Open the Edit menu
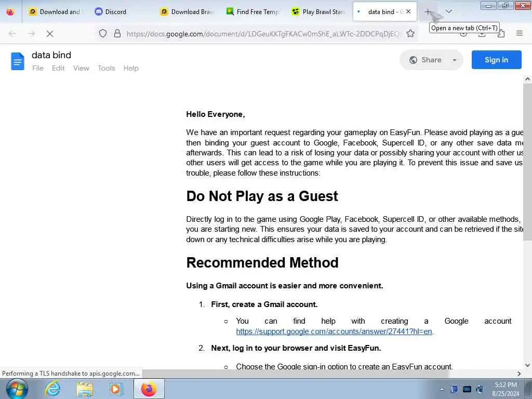Image resolution: width=532 pixels, height=399 pixels. (58, 68)
